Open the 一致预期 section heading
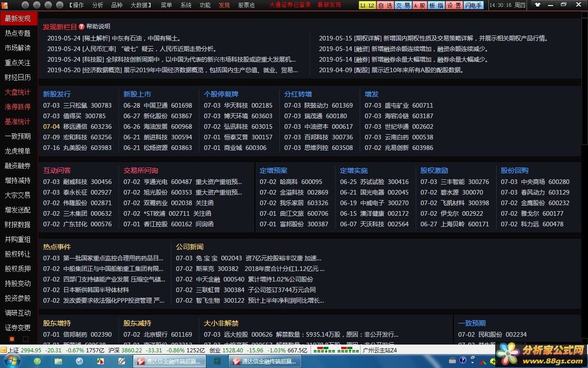This screenshot has height=368, width=588. point(472,323)
